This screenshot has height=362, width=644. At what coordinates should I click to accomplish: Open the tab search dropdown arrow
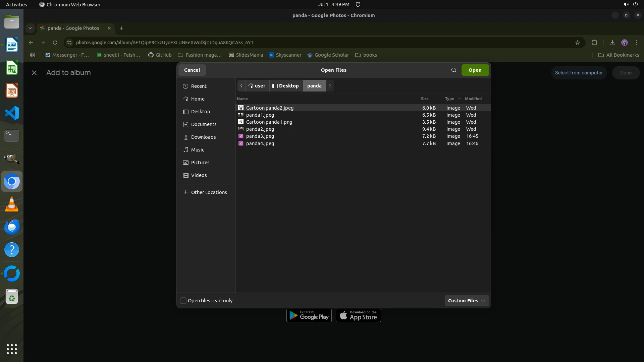click(30, 28)
